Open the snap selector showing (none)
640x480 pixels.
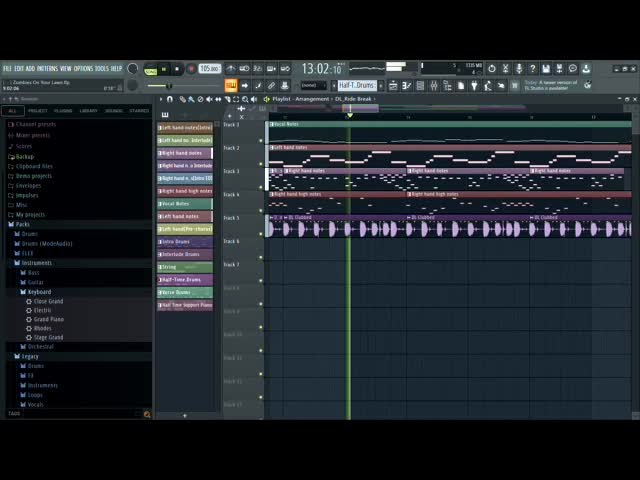click(313, 85)
